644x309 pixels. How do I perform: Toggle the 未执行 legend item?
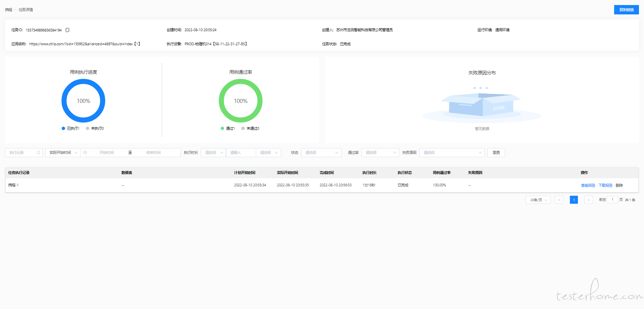click(95, 128)
